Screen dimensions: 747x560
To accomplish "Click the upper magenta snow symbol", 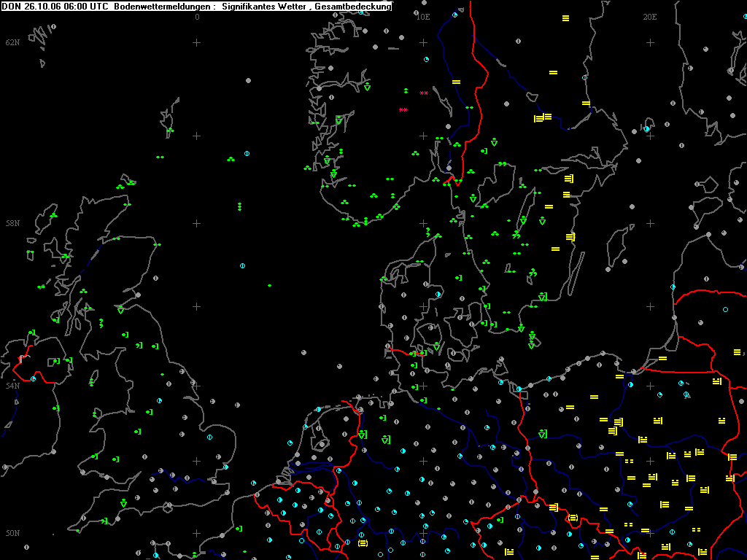I will tap(424, 93).
